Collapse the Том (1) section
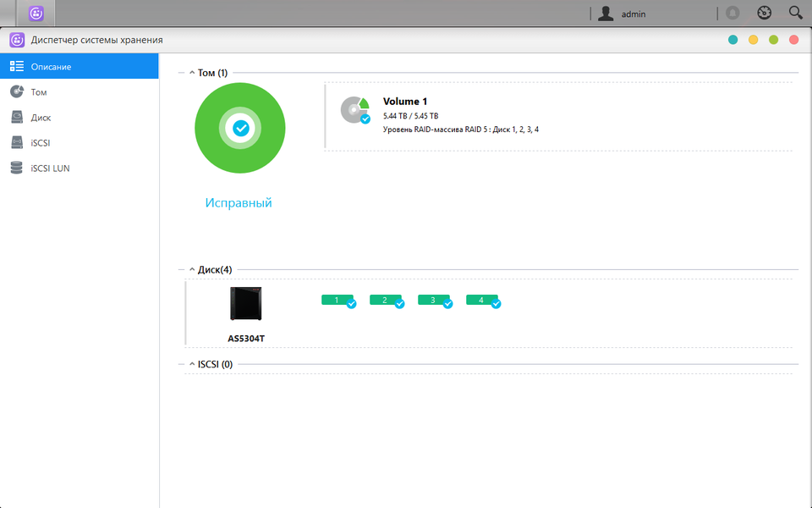812x508 pixels. click(192, 73)
